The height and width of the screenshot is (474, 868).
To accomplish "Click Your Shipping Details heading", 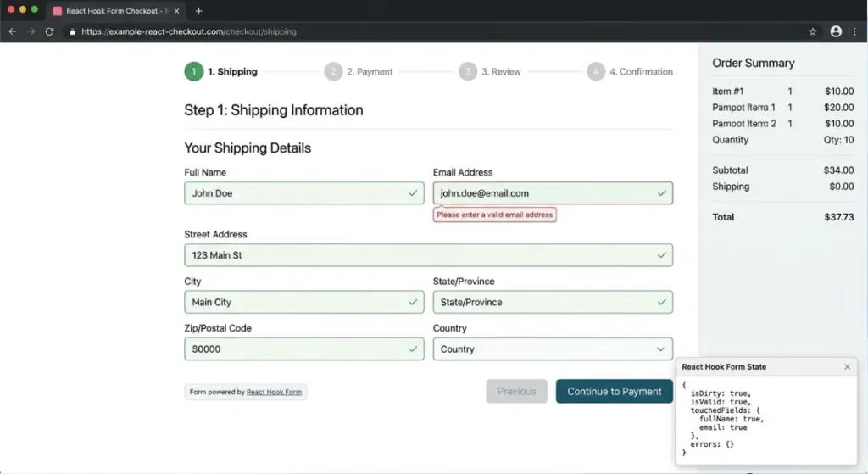I will click(x=248, y=148).
